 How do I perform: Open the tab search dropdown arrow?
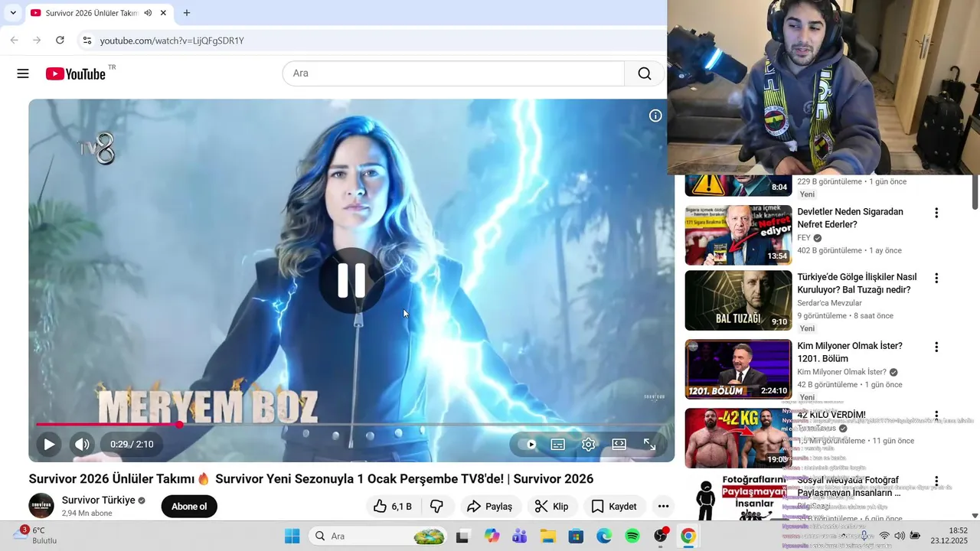(x=13, y=13)
